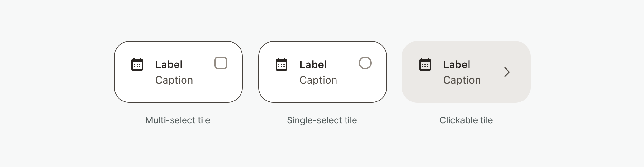This screenshot has height=167, width=644.
Task: Click the right chevron in clickable tile
Action: (507, 72)
